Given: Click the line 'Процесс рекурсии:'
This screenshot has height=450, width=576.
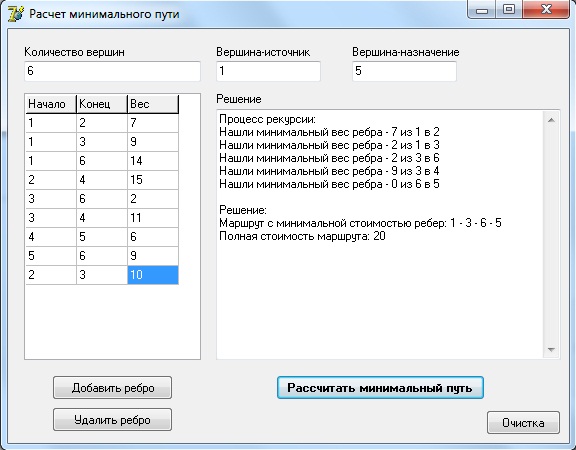Looking at the screenshot, I should click(267, 119).
